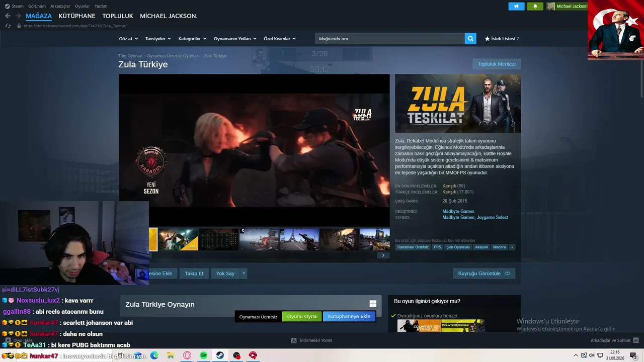
Task: Show hidden system tray icons
Action: click(x=576, y=355)
